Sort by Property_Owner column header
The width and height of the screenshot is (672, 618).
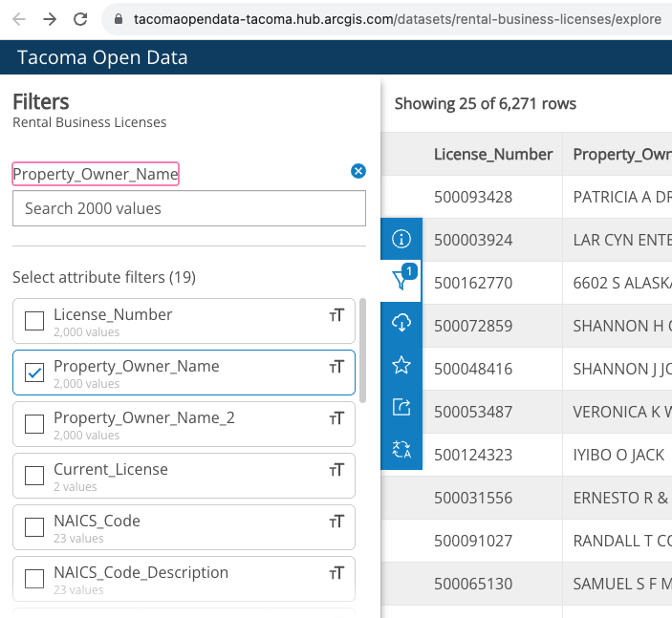(x=622, y=154)
